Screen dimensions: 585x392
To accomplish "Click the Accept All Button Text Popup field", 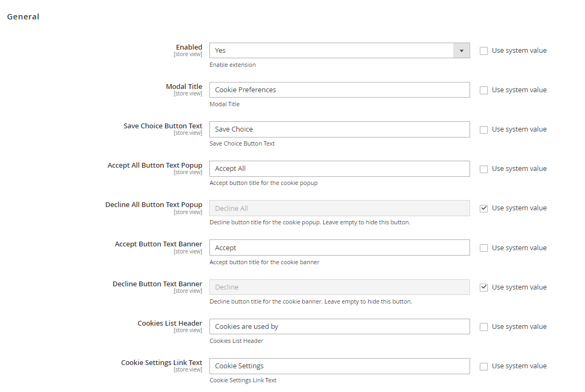I will (x=339, y=169).
